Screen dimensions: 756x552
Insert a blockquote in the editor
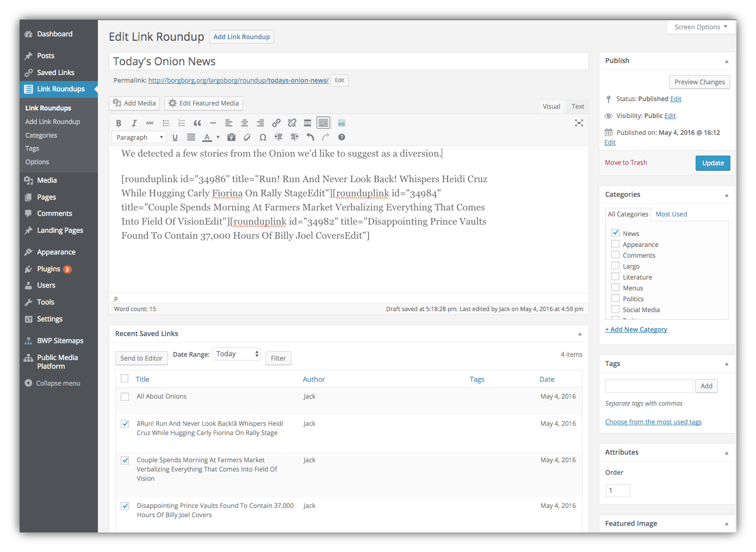197,123
